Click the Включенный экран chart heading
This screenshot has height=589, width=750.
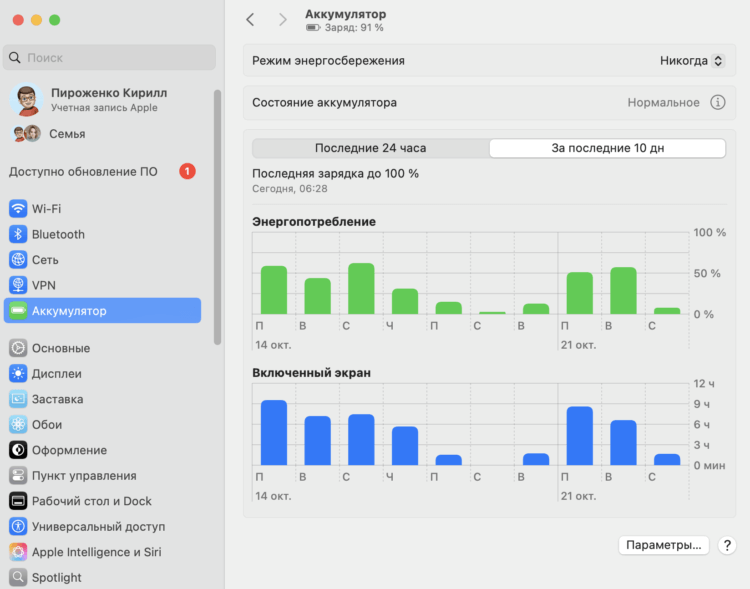(311, 373)
